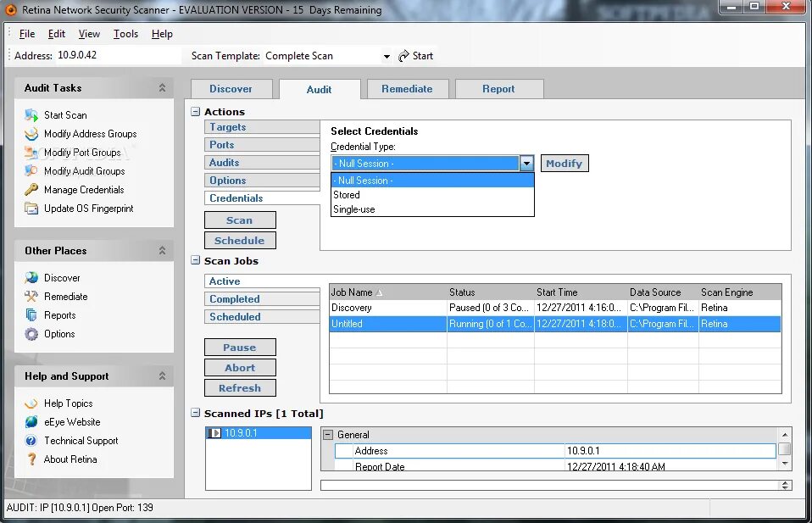The image size is (812, 523).
Task: Click the 10.9.0.1 host icon in Scanned IPs
Action: pos(214,433)
